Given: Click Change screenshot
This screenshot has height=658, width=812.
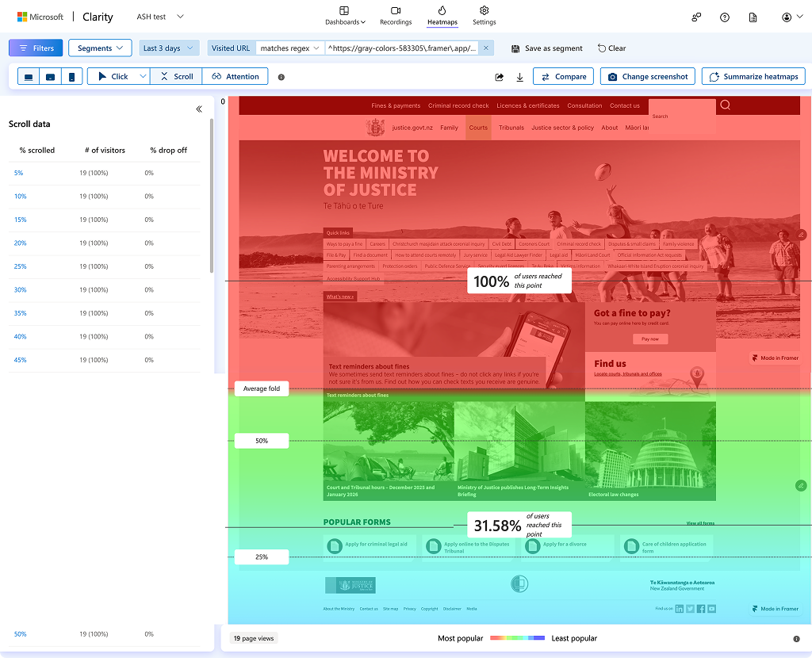Looking at the screenshot, I should [647, 77].
